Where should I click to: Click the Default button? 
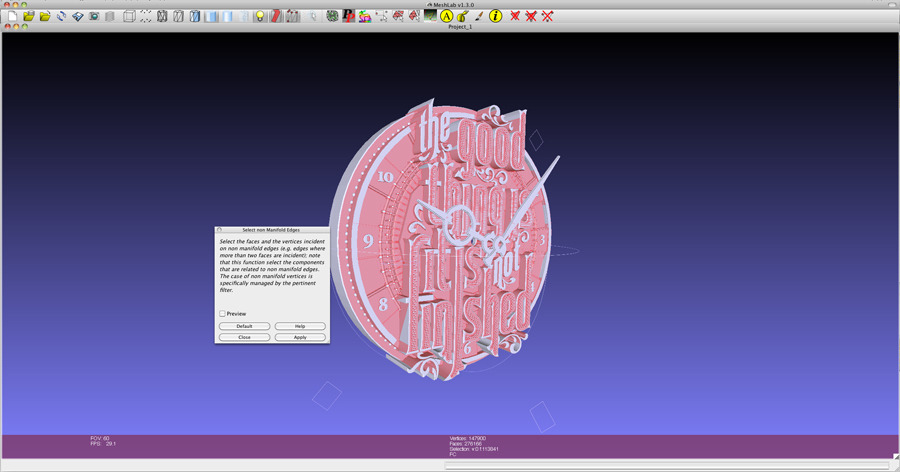pos(244,326)
